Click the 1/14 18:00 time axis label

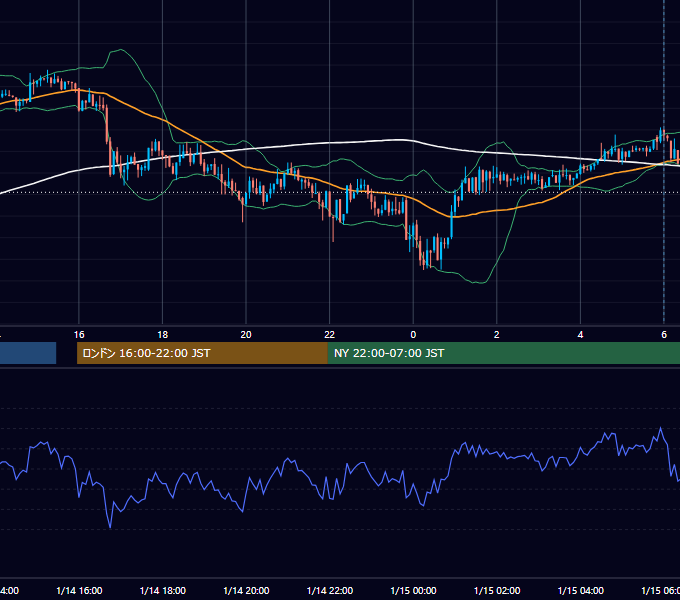tap(163, 590)
